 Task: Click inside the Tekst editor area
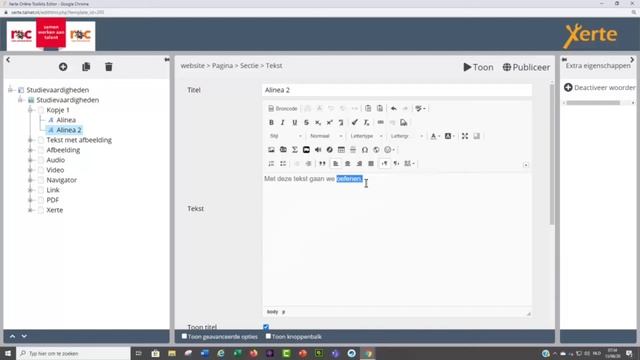(397, 240)
